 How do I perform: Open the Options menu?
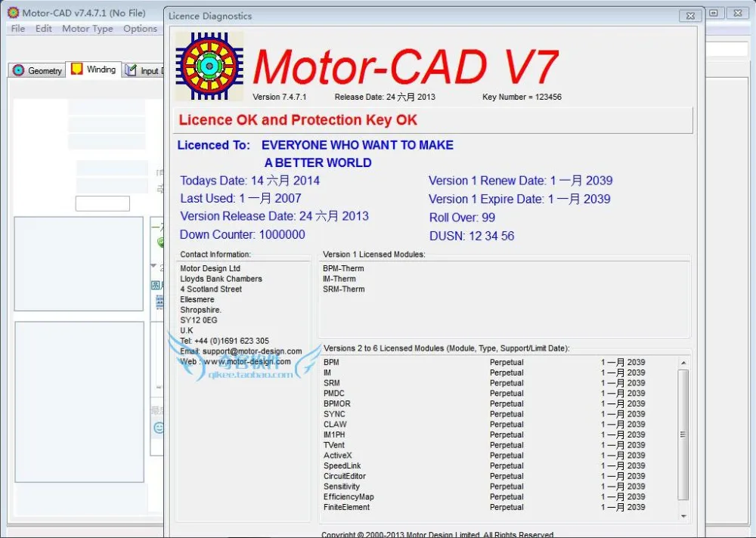[140, 29]
